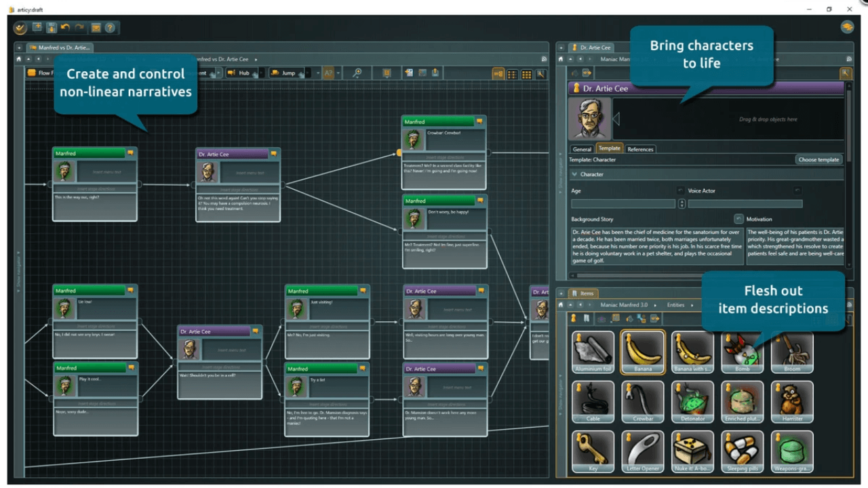
Task: Activate the zoom magnifier tool
Action: pyautogui.click(x=357, y=73)
